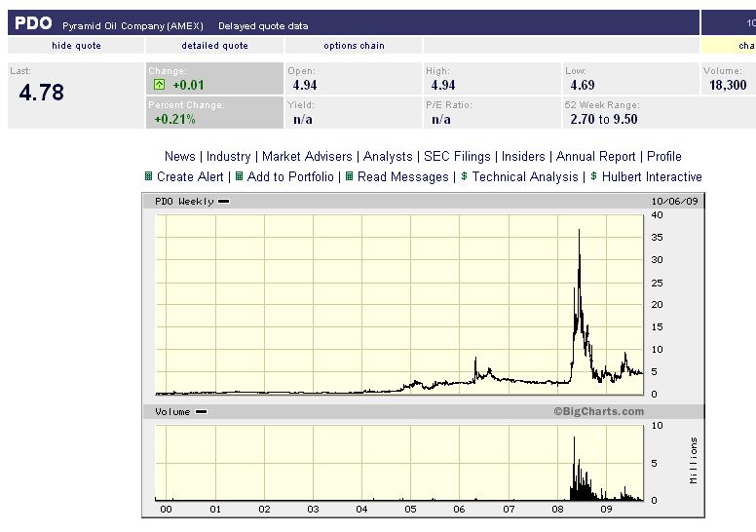This screenshot has width=756, height=532.
Task: Click the Read Messages green icon
Action: pyautogui.click(x=349, y=176)
